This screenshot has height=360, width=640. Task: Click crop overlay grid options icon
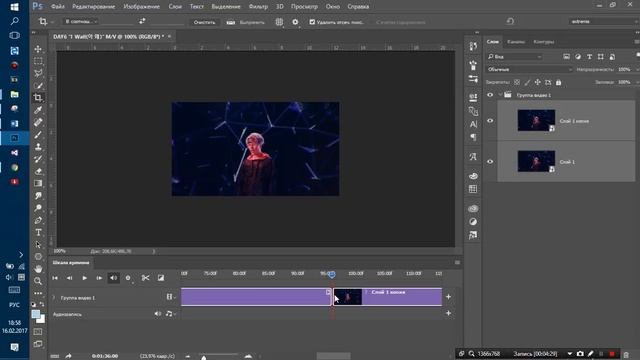coord(279,22)
